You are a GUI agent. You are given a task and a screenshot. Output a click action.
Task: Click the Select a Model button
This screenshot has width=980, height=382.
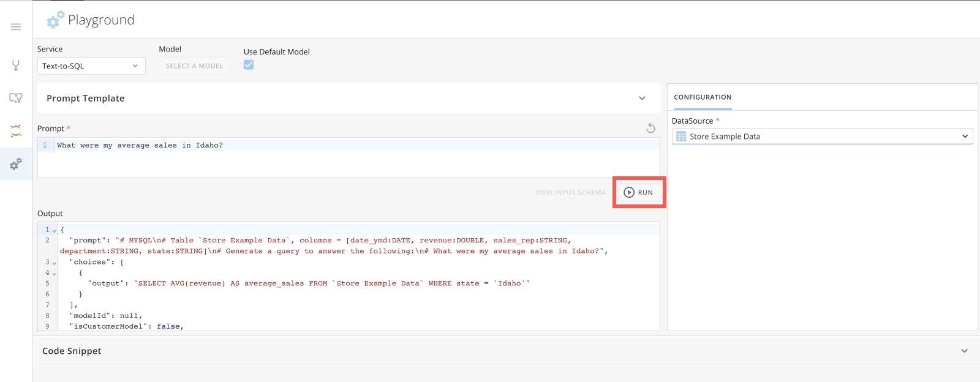click(194, 66)
